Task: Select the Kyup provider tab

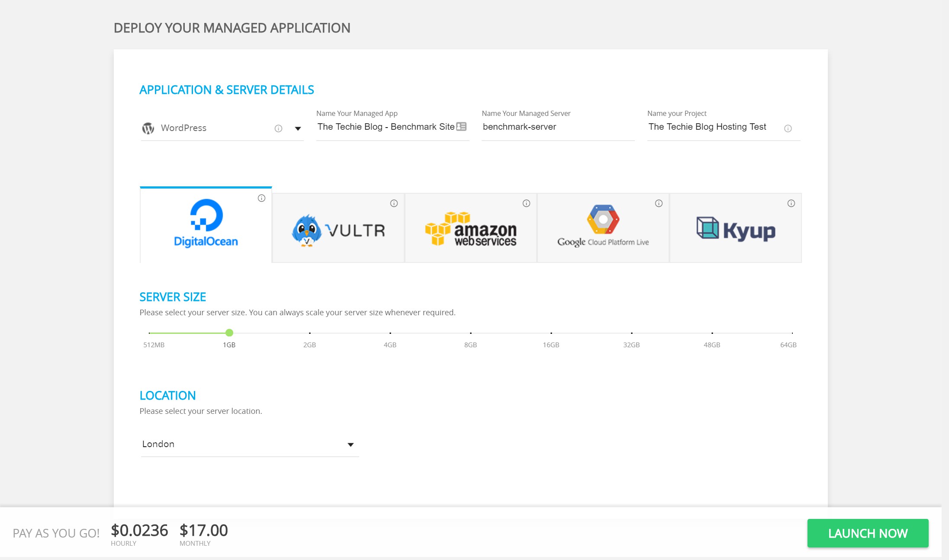Action: pos(736,228)
